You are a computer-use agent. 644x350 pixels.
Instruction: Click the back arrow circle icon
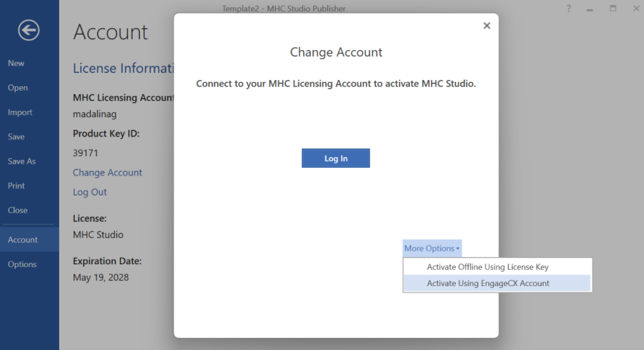click(x=29, y=30)
